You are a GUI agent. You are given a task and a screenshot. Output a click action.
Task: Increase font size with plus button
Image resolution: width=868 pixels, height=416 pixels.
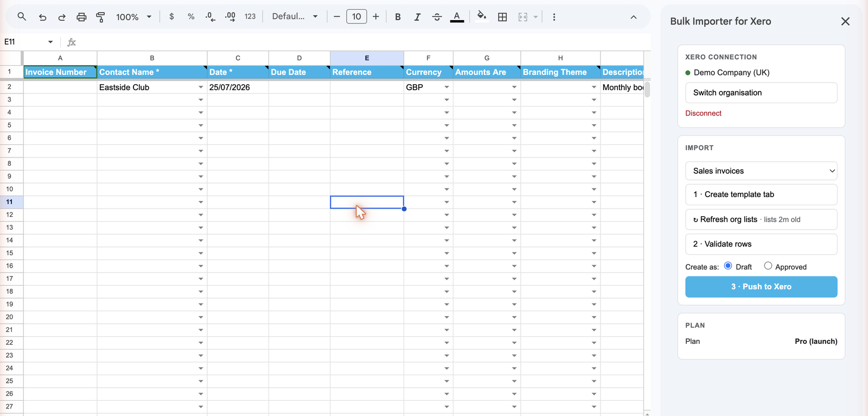point(376,17)
